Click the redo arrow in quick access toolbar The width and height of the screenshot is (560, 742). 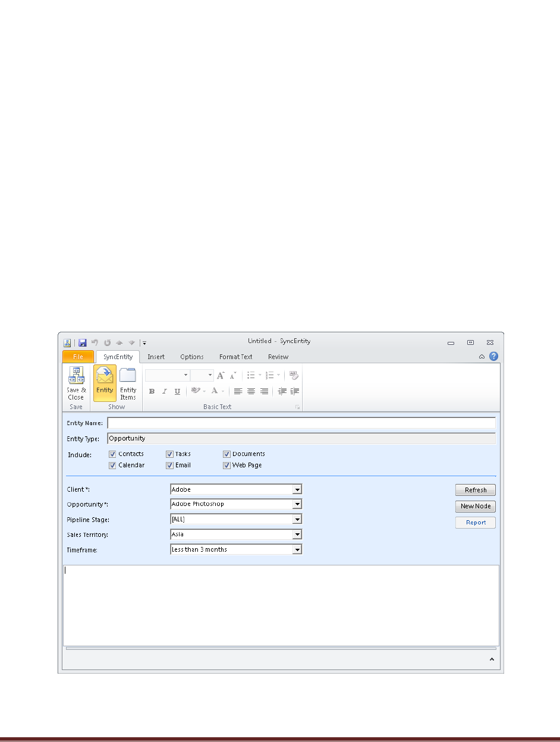pyautogui.click(x=108, y=342)
